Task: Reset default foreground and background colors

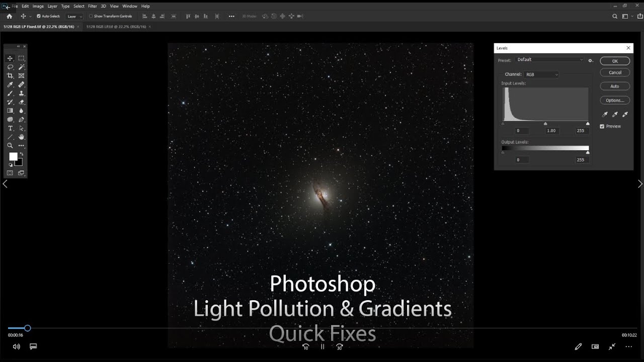Action: [11, 165]
